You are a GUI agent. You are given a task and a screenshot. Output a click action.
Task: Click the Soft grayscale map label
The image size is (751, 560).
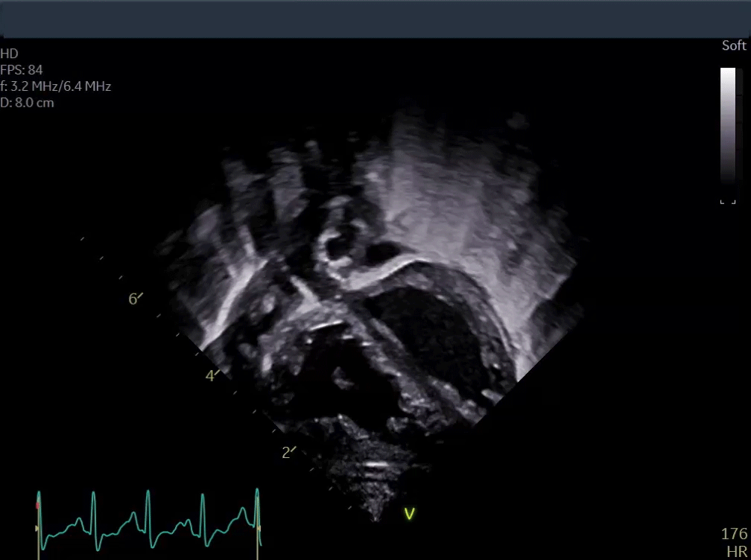[733, 46]
